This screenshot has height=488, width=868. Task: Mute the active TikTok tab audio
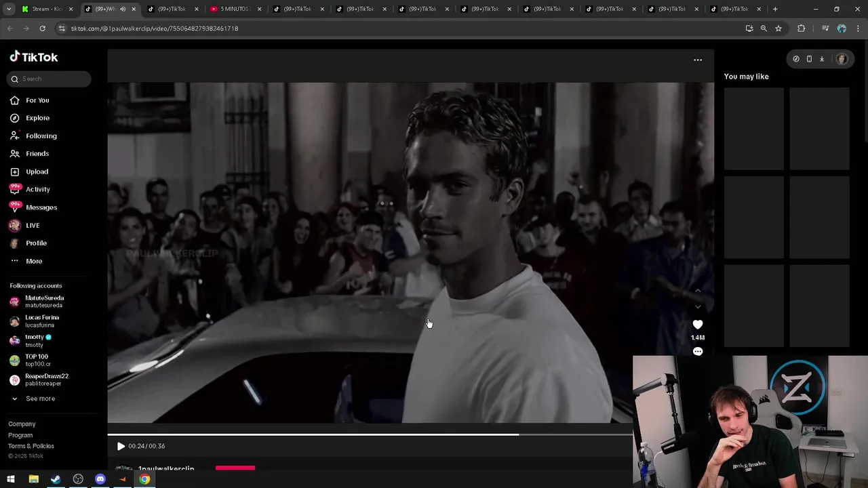pyautogui.click(x=123, y=9)
